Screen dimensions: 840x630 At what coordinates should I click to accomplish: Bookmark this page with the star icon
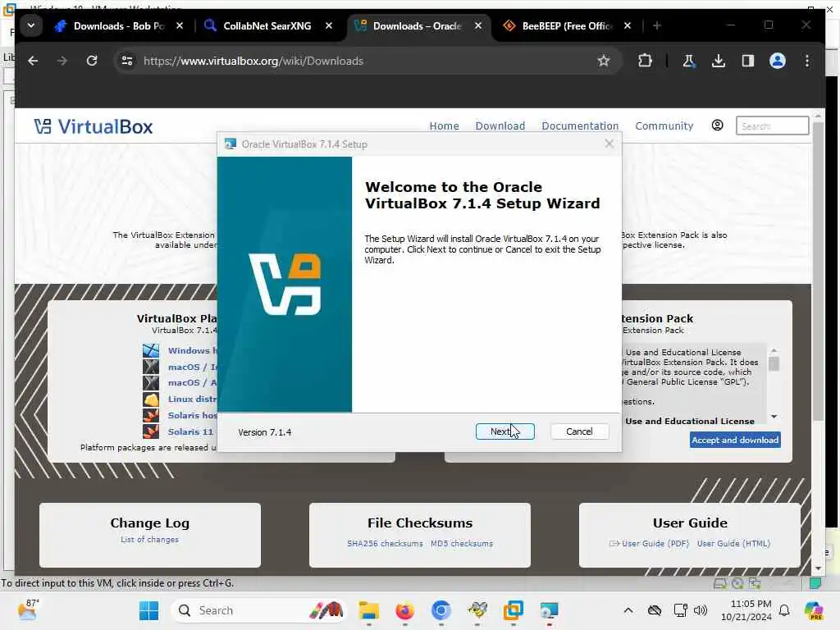click(604, 61)
